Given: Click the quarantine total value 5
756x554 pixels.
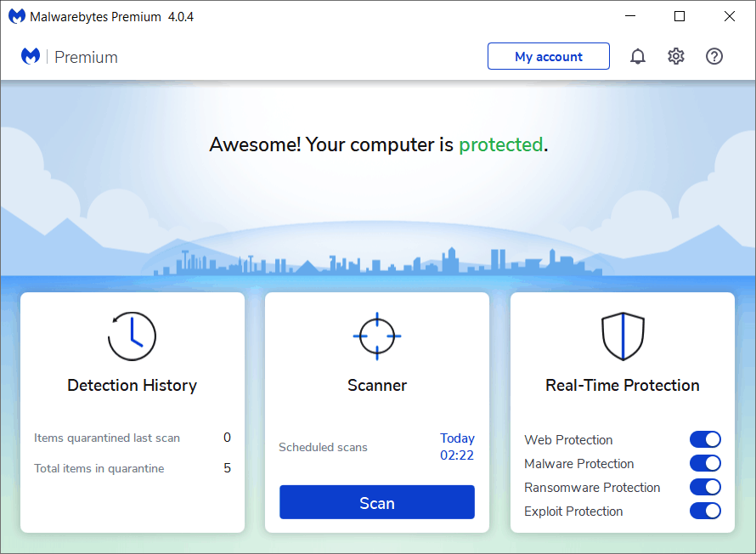Looking at the screenshot, I should pos(227,468).
